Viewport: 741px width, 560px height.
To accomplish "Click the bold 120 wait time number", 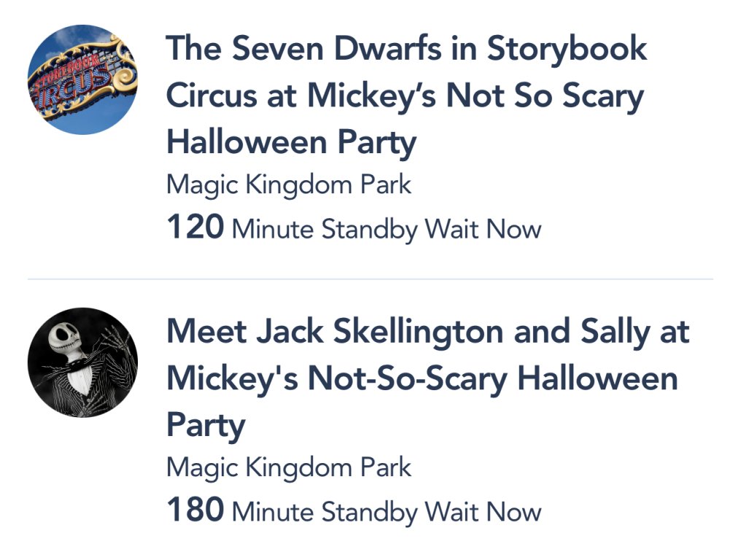I will (x=195, y=228).
